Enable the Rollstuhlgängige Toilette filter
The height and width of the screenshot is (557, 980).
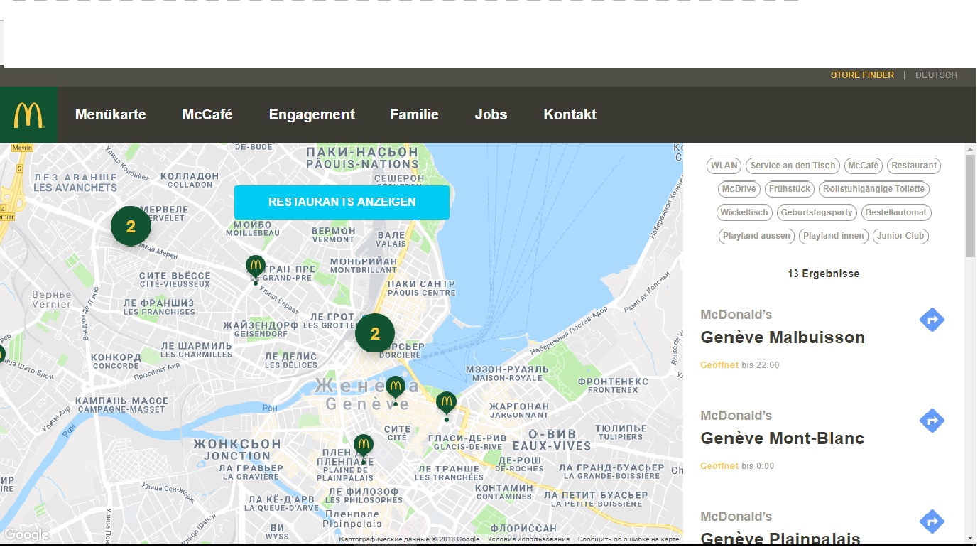pyautogui.click(x=873, y=189)
